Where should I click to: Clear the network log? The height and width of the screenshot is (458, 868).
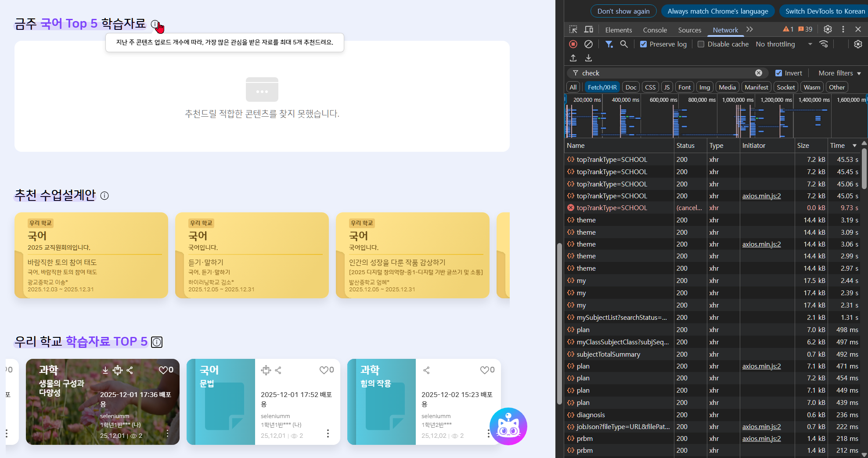click(x=588, y=44)
